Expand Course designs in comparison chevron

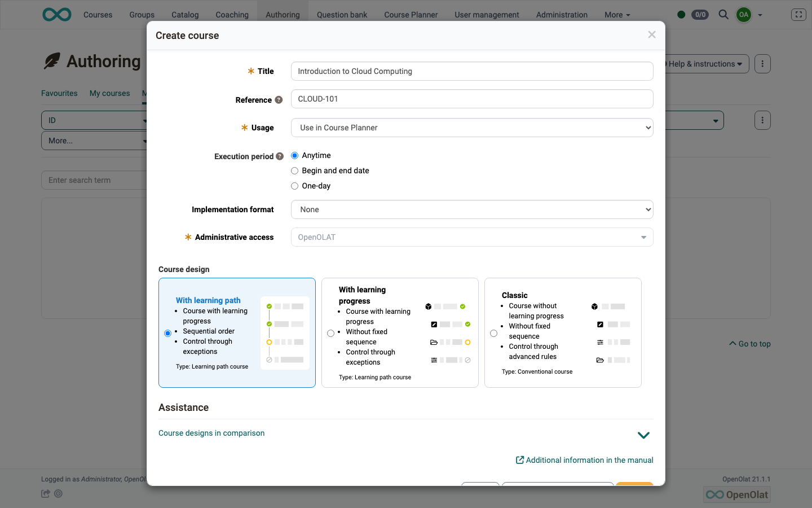643,435
